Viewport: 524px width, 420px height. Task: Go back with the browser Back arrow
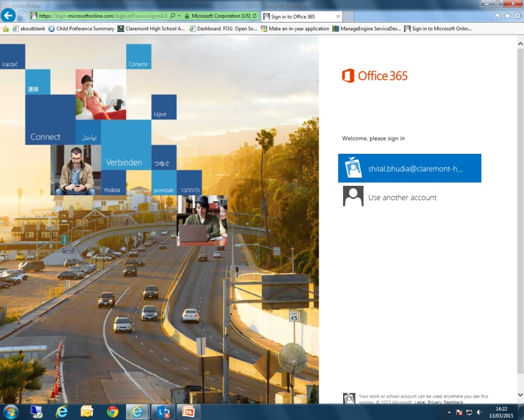point(8,15)
